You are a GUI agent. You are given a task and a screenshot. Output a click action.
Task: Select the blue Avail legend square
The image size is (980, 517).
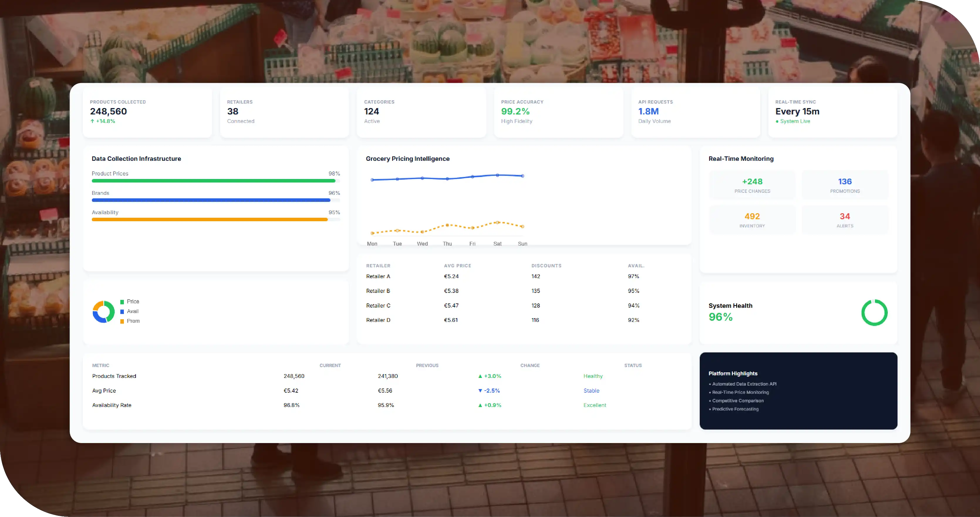pyautogui.click(x=122, y=312)
